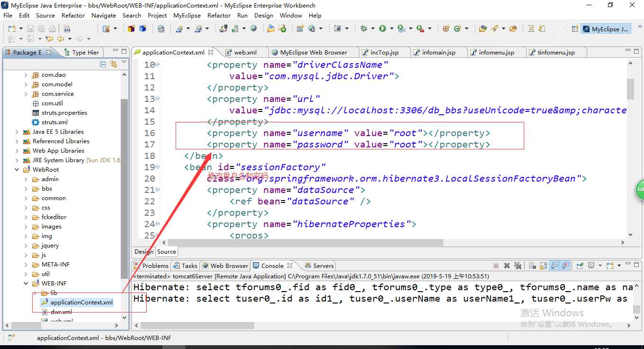Open the Debug button dropdown arrow
Screen dimensions: 644x349
(x=373, y=28)
